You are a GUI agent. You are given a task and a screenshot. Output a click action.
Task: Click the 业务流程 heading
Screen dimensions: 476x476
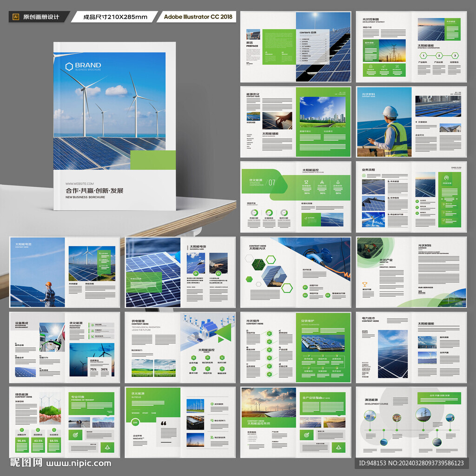pos(368,170)
